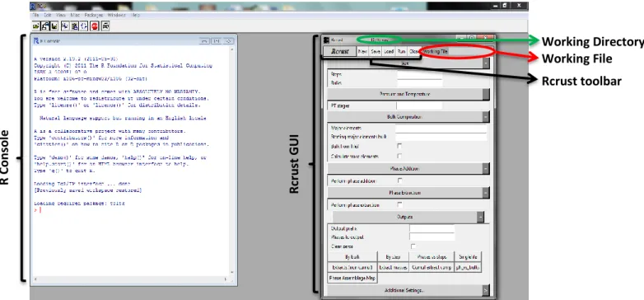Click the R Console vertical scrollbar
Image resolution: width=644 pixels, height=300 pixels.
pos(232,161)
